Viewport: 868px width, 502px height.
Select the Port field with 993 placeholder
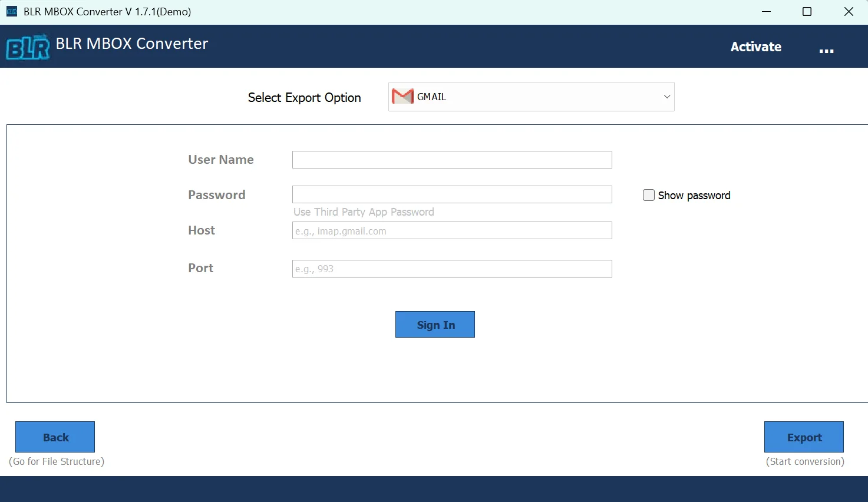coord(451,269)
